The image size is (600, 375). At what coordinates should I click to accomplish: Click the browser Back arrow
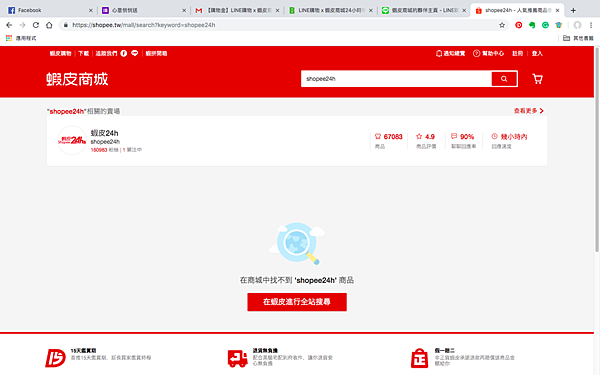point(9,25)
